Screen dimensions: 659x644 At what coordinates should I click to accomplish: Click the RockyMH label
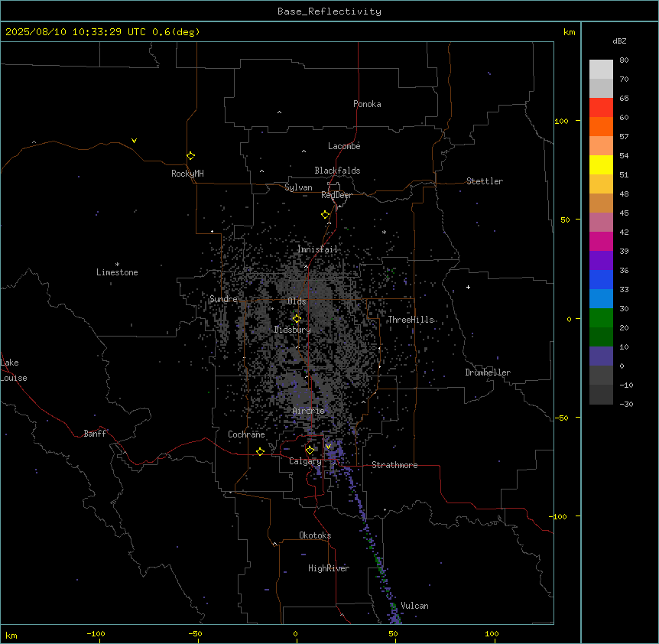(187, 174)
